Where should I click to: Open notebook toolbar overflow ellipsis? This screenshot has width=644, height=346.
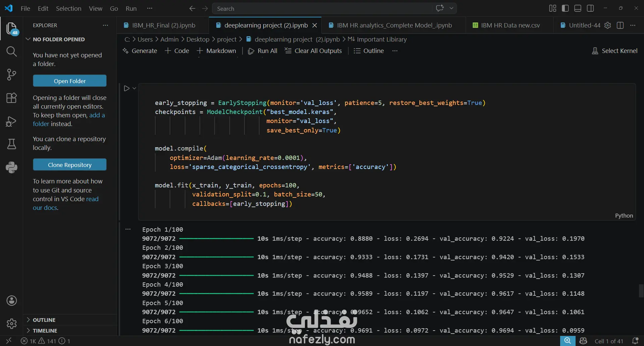[395, 51]
